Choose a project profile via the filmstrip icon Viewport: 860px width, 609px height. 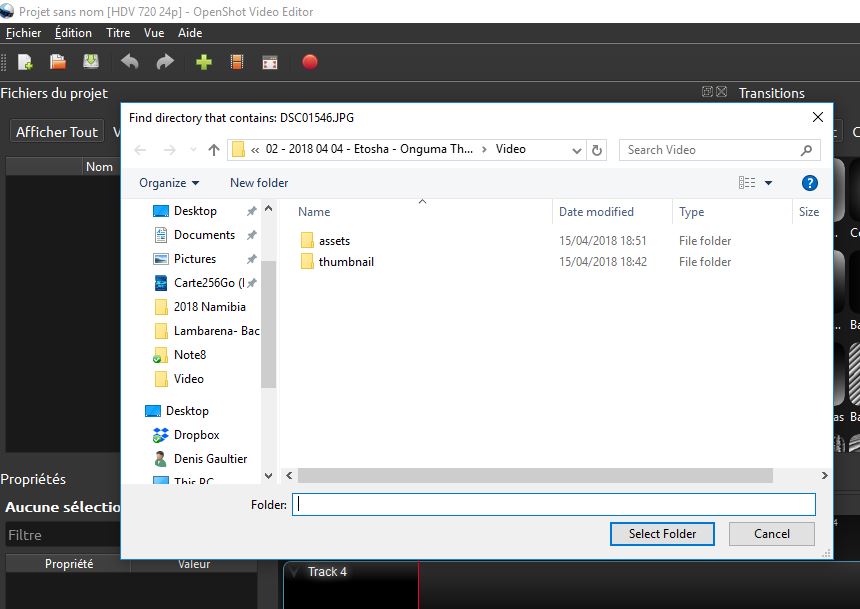(x=237, y=61)
